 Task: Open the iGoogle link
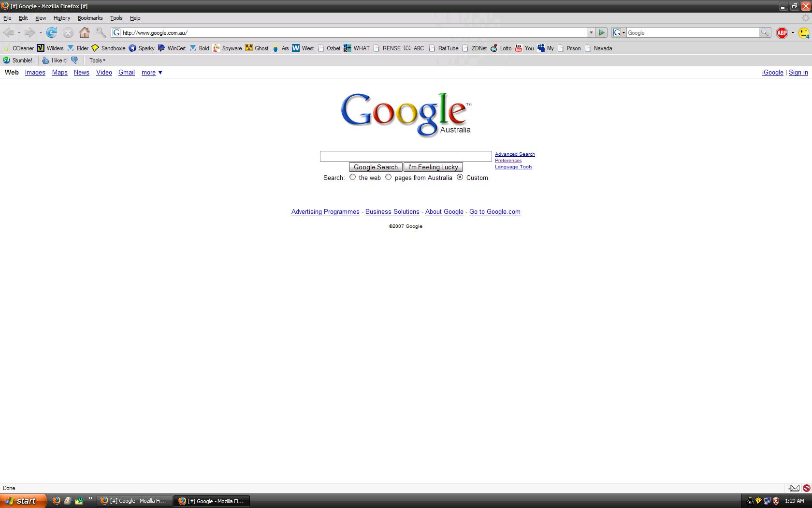772,73
